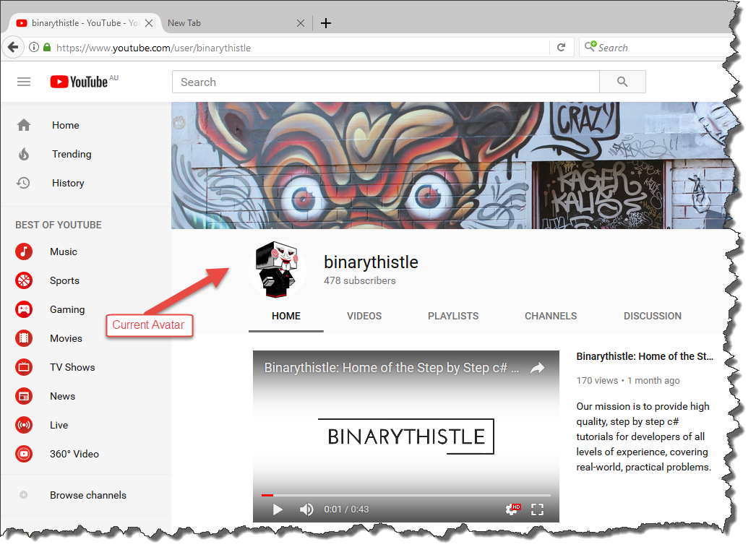The width and height of the screenshot is (756, 555).
Task: Open the hamburger guide menu
Action: pyautogui.click(x=24, y=82)
